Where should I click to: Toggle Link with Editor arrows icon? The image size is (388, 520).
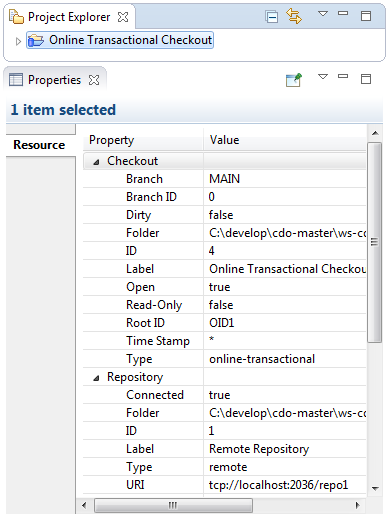click(294, 16)
